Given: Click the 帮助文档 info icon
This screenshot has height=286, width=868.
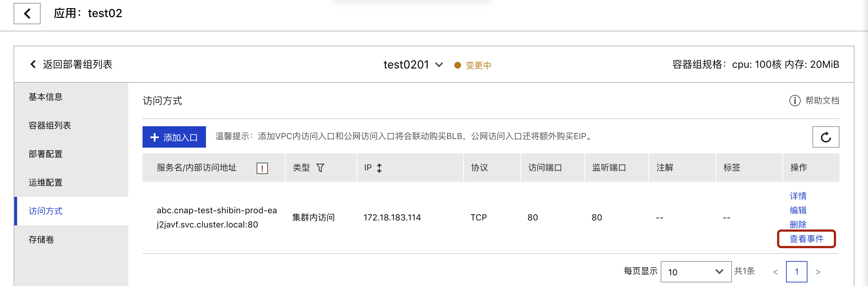Looking at the screenshot, I should (x=795, y=101).
